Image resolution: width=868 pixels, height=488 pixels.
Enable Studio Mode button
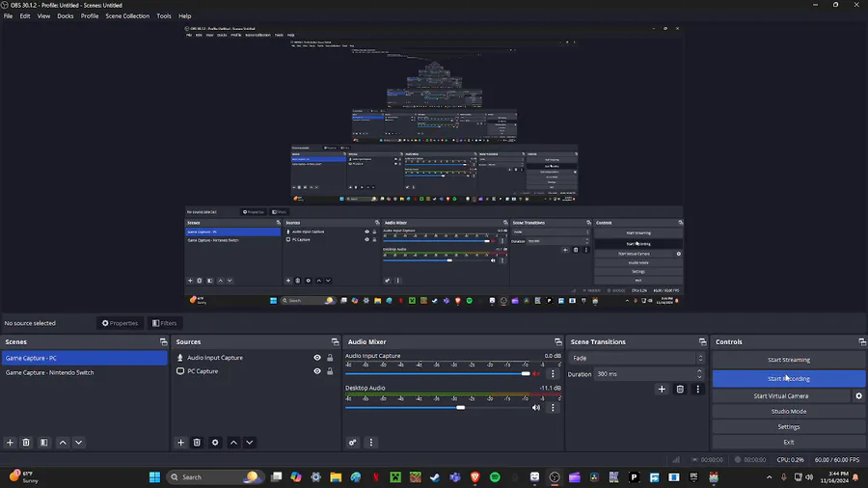coord(788,412)
